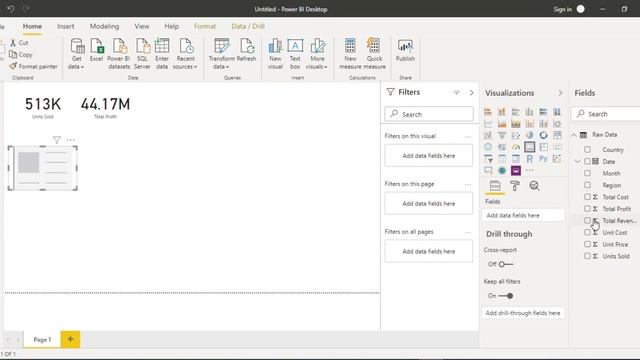
Task: Select the Slicer visualization
Action: (x=488, y=159)
